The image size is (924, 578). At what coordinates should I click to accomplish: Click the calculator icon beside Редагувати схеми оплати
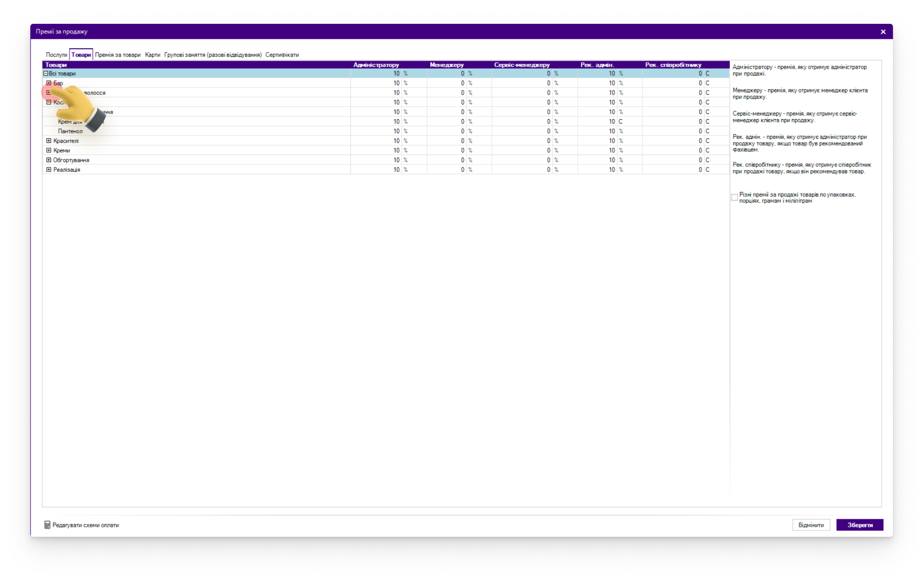(47, 525)
